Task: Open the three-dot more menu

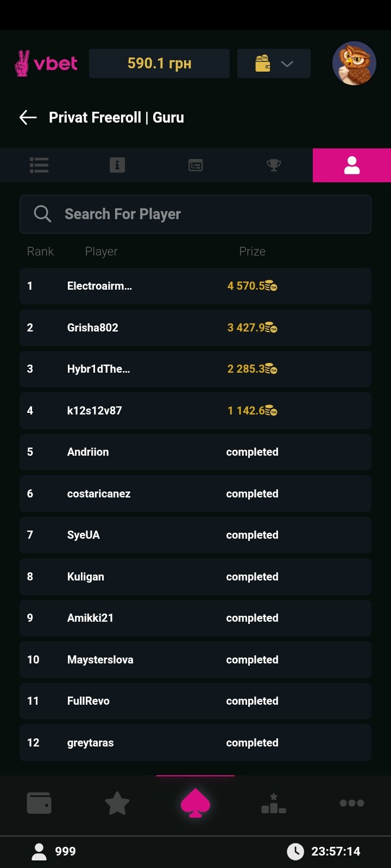Action: click(352, 803)
